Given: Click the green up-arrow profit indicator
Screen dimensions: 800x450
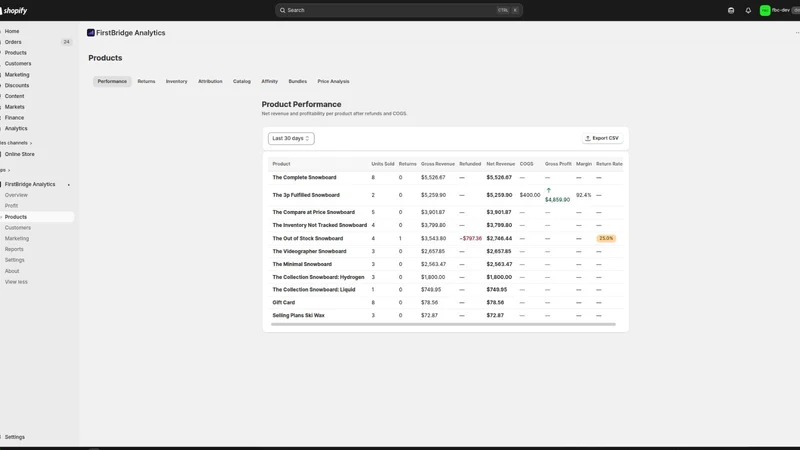Looking at the screenshot, I should click(548, 190).
